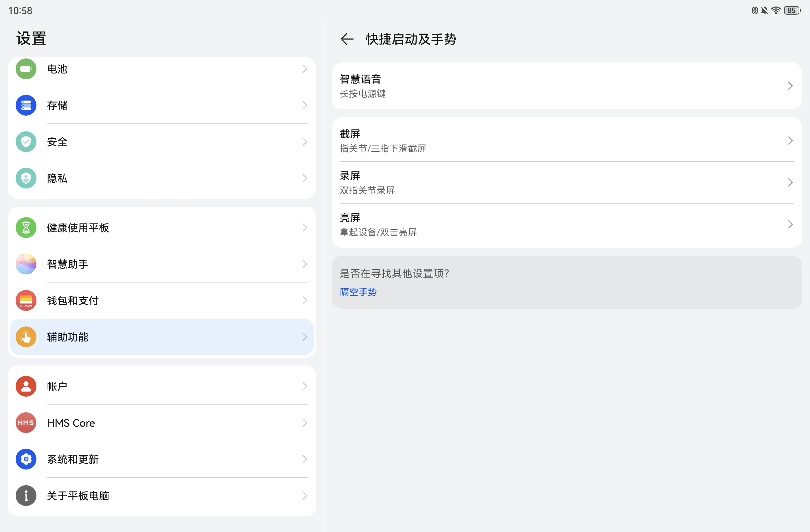Screen dimensions: 810x532
Task: Expand the 亮屏 chevron arrow
Action: [x=790, y=224]
